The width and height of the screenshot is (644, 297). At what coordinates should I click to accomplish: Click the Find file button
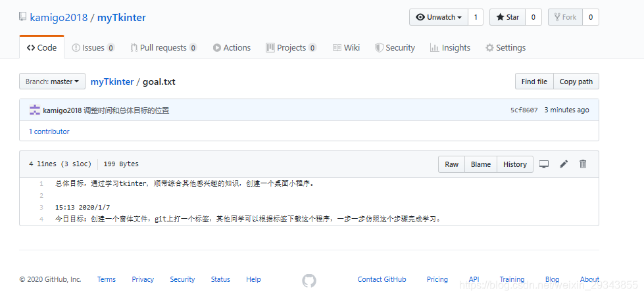(x=534, y=81)
